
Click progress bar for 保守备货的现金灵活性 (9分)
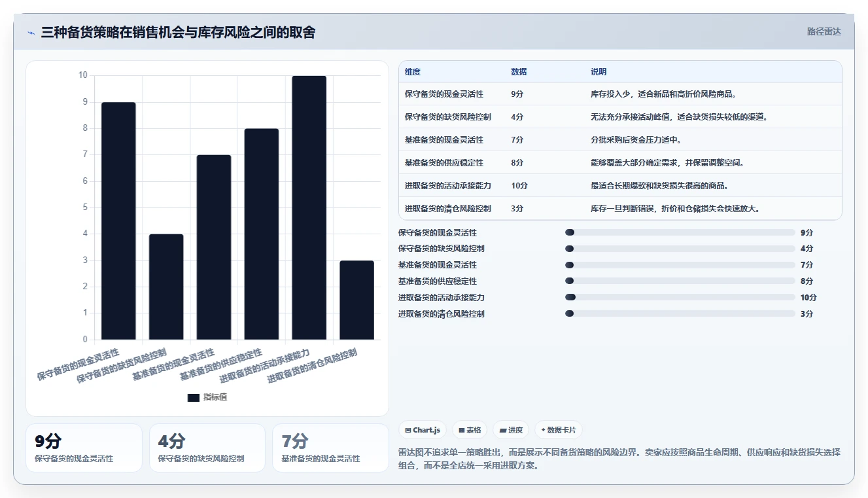click(x=680, y=232)
